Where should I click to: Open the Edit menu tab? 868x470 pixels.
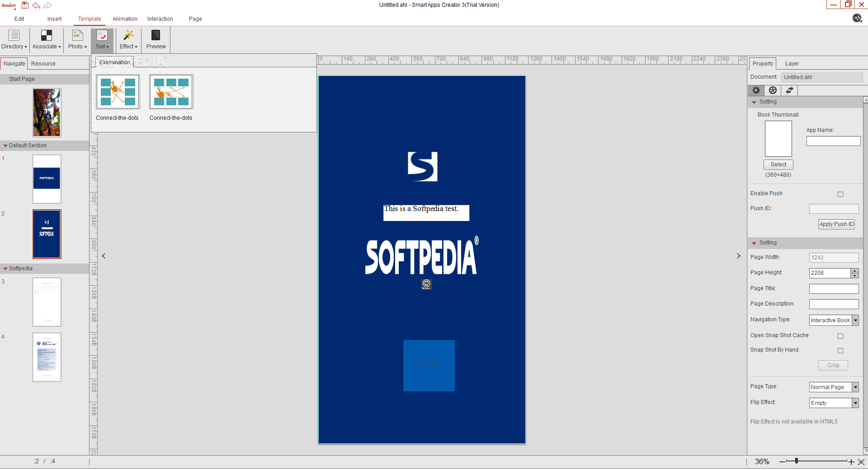click(x=19, y=19)
